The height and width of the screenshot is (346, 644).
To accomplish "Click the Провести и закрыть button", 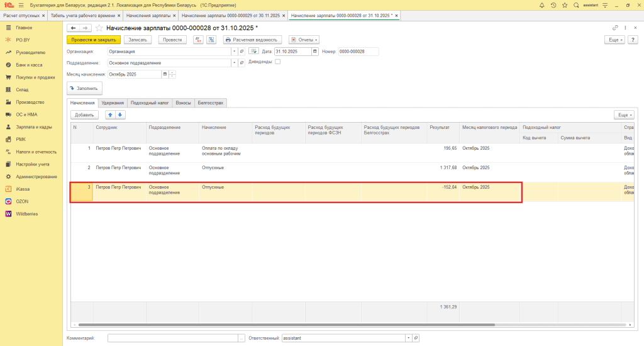I will (x=94, y=40).
